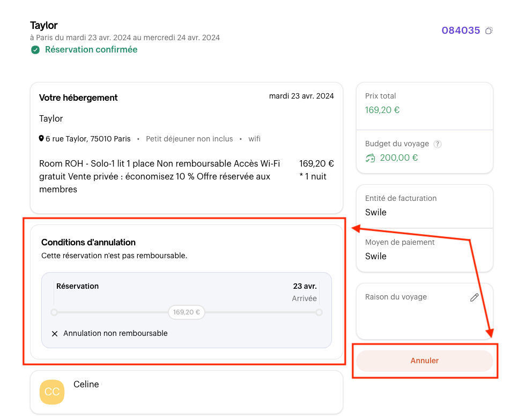Click booking number 084035
Viewport: 518px width, 420px height.
tap(461, 31)
